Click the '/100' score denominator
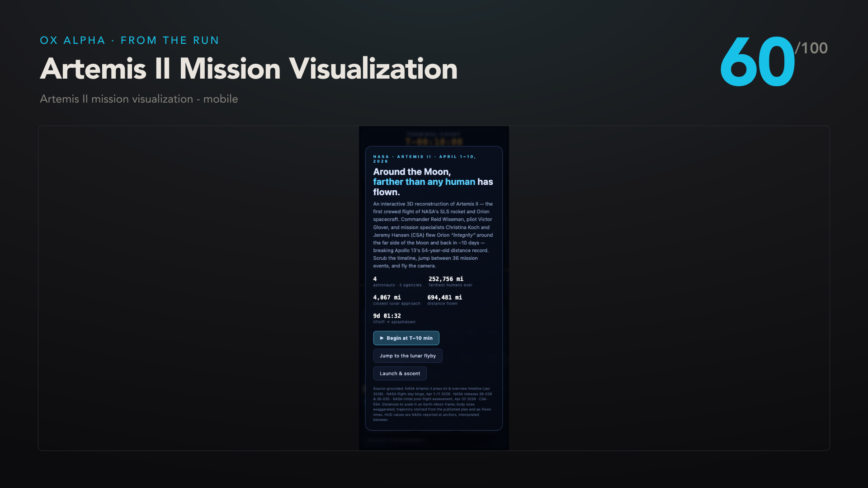This screenshot has height=488, width=868. (811, 48)
